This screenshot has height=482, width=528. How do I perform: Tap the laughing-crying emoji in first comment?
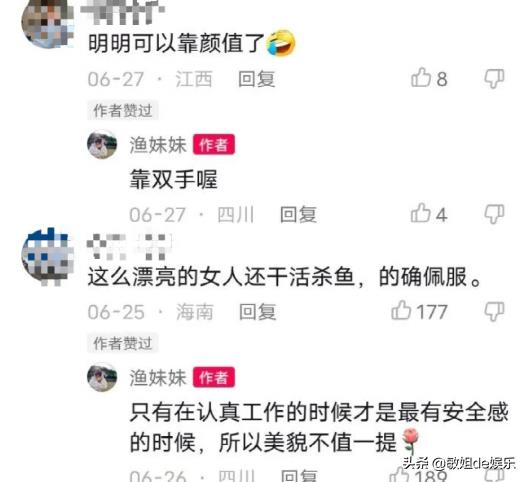[x=280, y=43]
